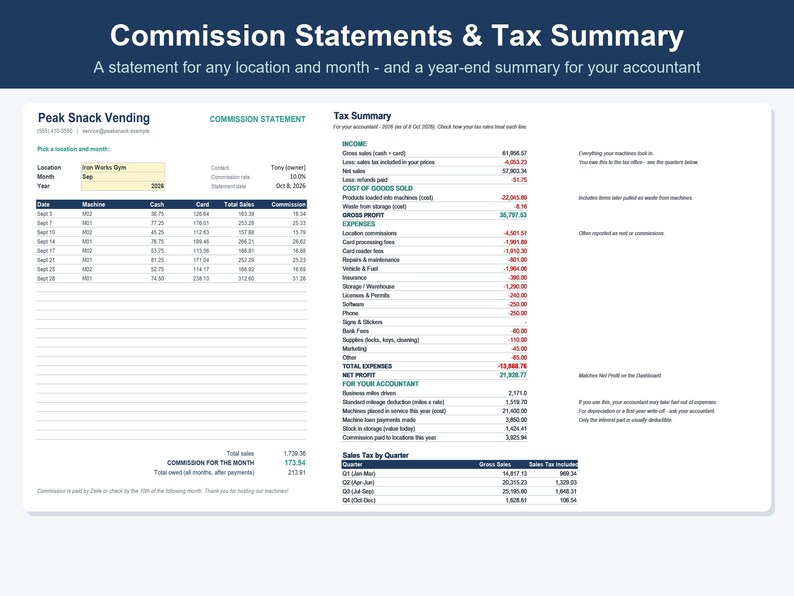Click the 'Total Sales' column header
794x596 pixels.
(239, 205)
